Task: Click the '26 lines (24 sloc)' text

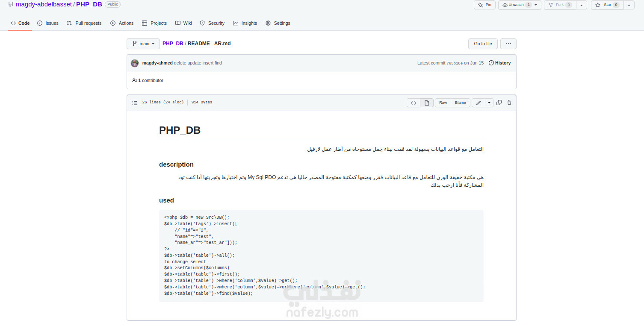Action: [x=163, y=103]
